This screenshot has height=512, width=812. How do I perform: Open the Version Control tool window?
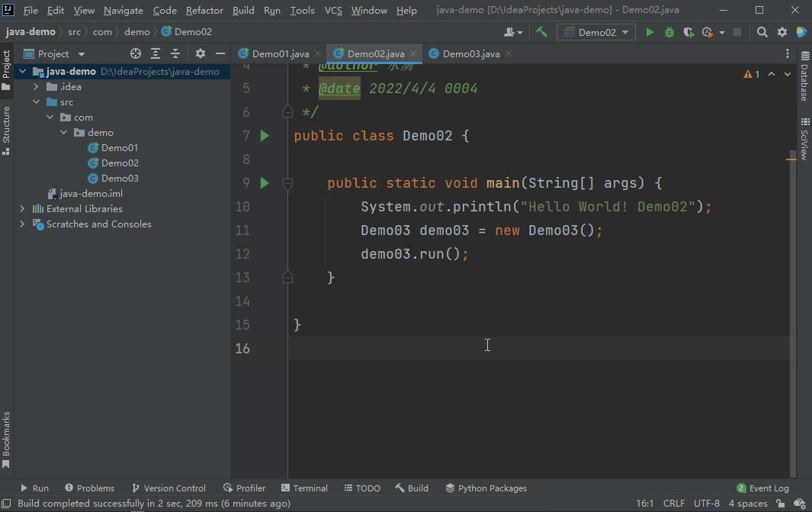point(169,488)
